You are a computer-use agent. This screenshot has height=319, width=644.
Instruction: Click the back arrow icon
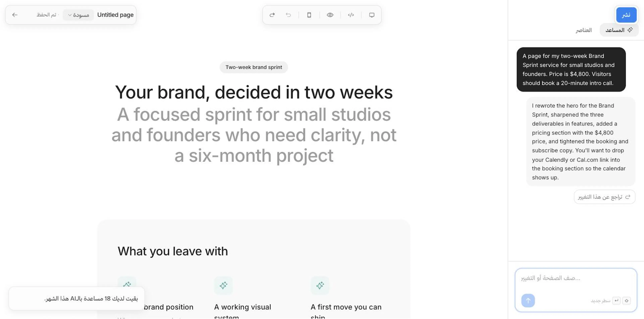[15, 15]
